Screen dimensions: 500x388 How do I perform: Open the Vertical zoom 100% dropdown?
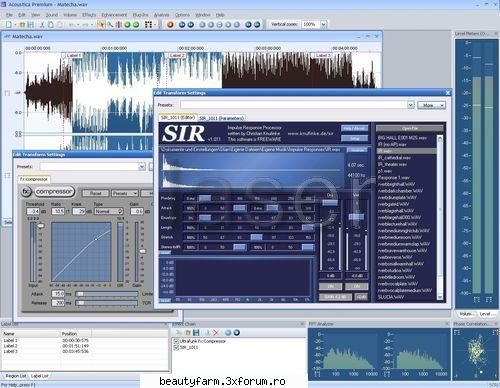pos(323,24)
